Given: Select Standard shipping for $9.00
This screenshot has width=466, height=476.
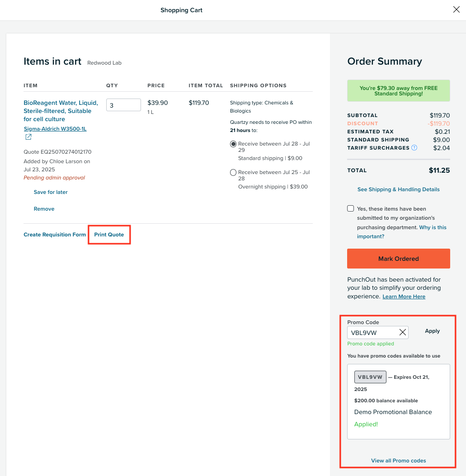Looking at the screenshot, I should [233, 144].
